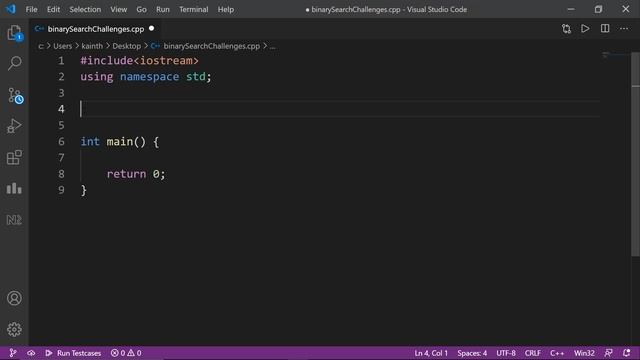This screenshot has width=640, height=360.
Task: Open the Terminal menu
Action: pos(193,9)
